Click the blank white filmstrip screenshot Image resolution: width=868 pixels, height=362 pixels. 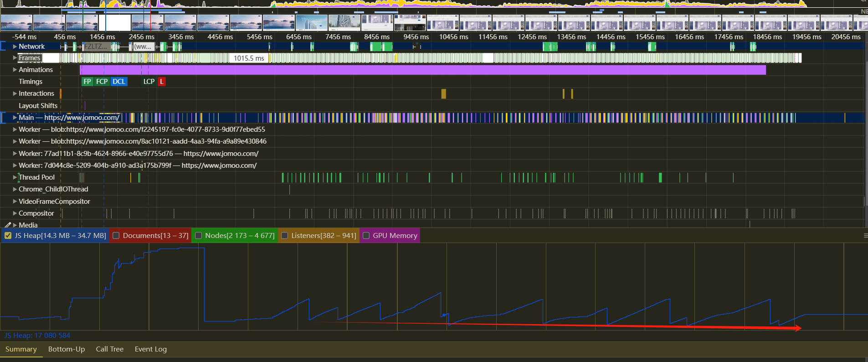point(115,22)
